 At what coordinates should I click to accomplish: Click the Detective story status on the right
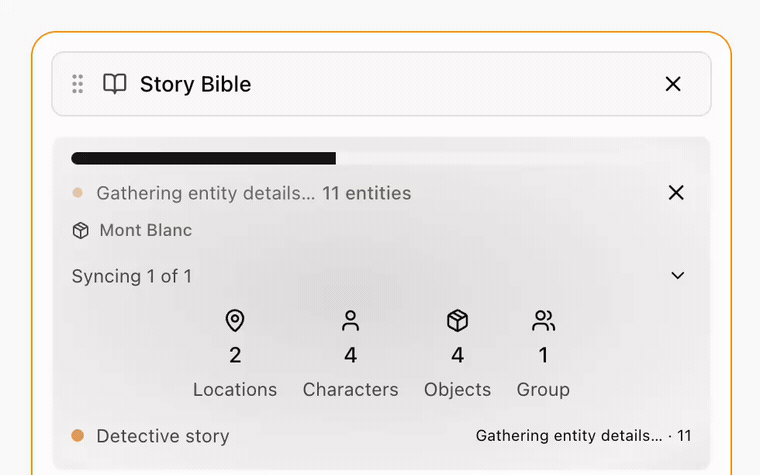coord(584,436)
